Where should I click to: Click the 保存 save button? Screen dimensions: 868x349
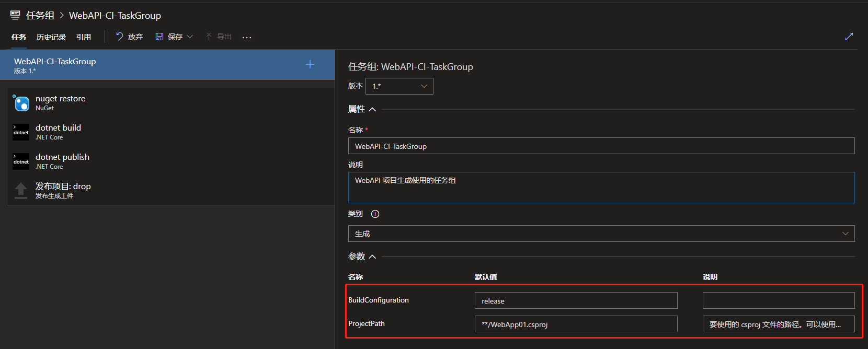[x=169, y=37]
